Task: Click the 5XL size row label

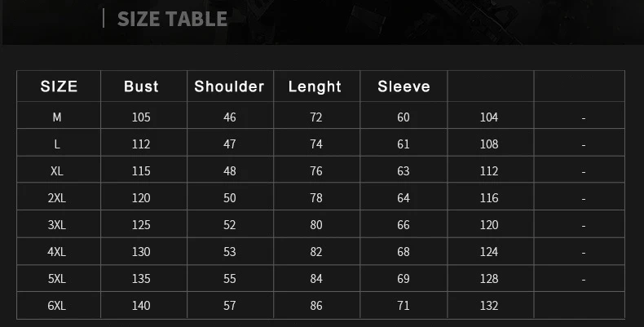Action: point(57,279)
